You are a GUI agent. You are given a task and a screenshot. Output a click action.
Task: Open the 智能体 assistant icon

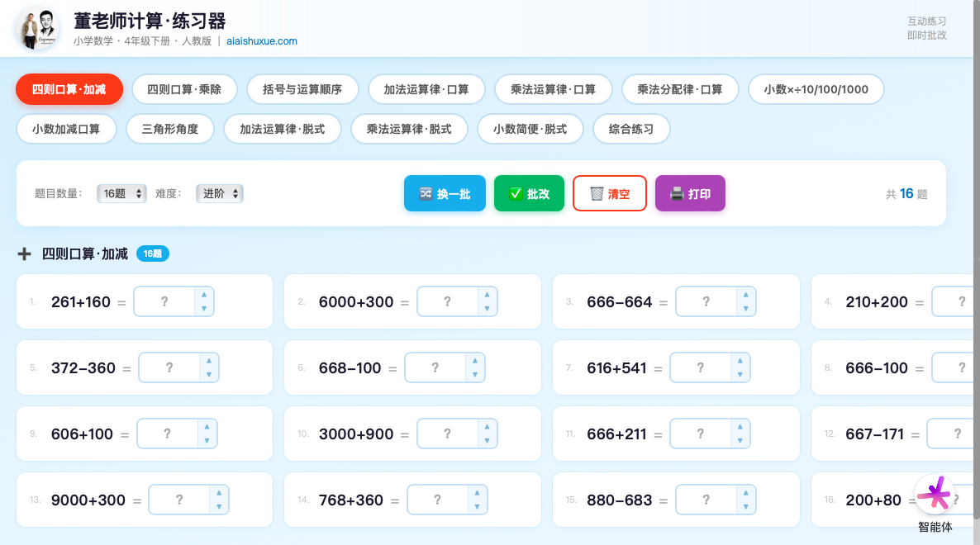(x=935, y=495)
